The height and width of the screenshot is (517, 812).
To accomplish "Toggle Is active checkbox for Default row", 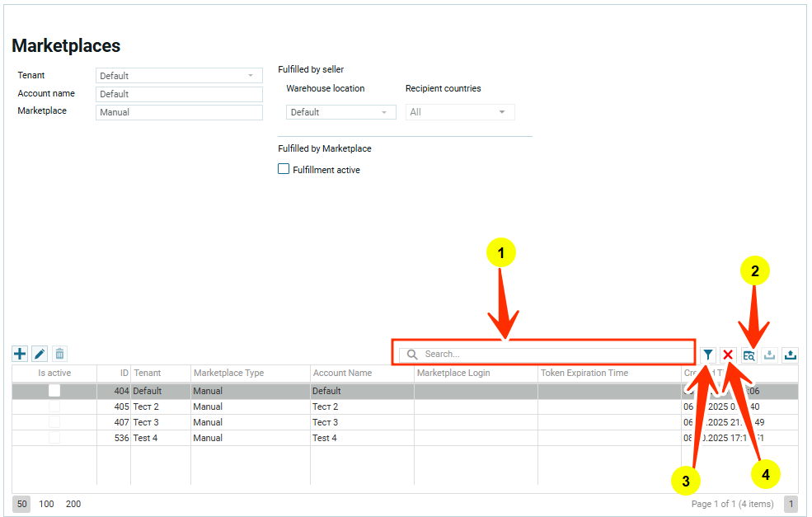I will click(54, 391).
